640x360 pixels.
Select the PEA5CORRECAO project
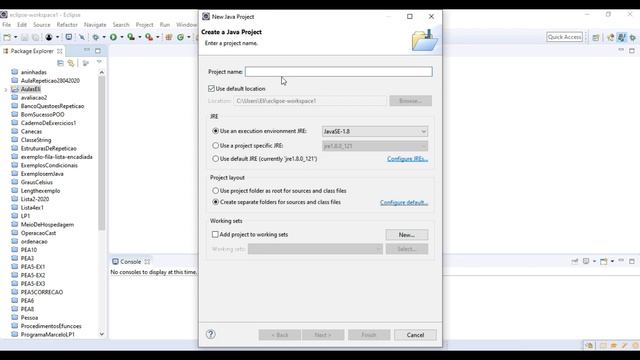[x=42, y=292]
